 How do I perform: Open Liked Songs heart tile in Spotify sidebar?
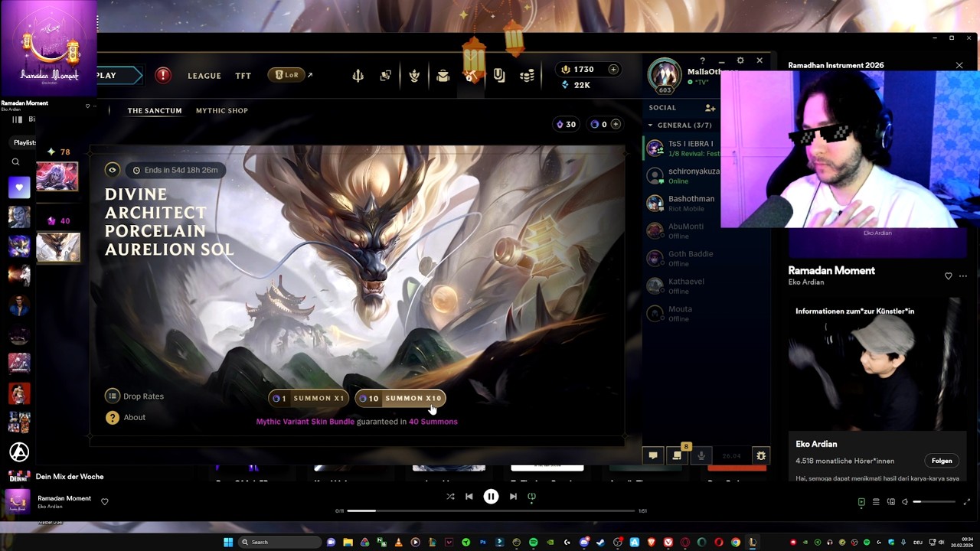pos(19,187)
